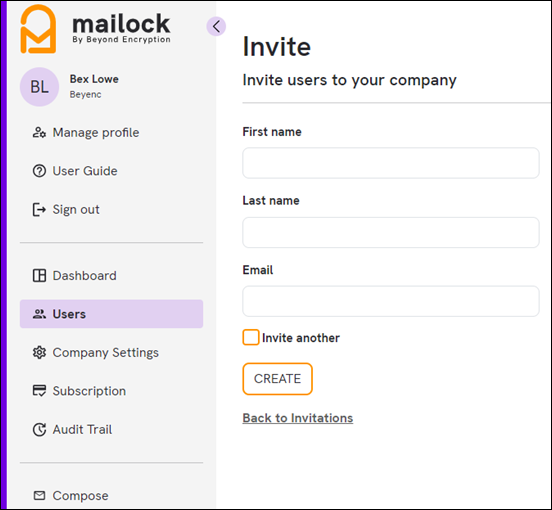Click the User Guide question mark icon

(x=39, y=171)
